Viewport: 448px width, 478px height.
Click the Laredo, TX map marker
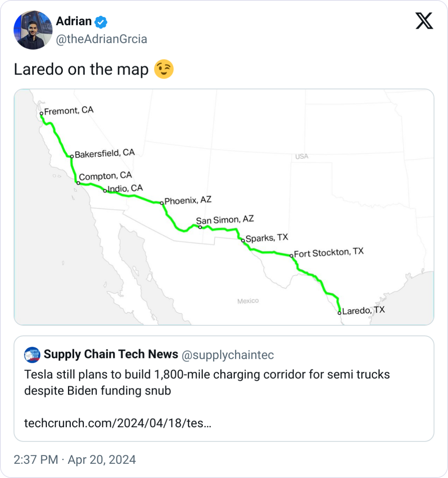339,313
